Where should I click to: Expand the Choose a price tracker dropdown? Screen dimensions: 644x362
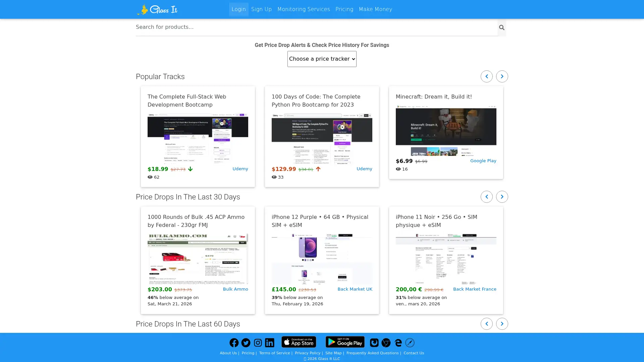point(322,59)
